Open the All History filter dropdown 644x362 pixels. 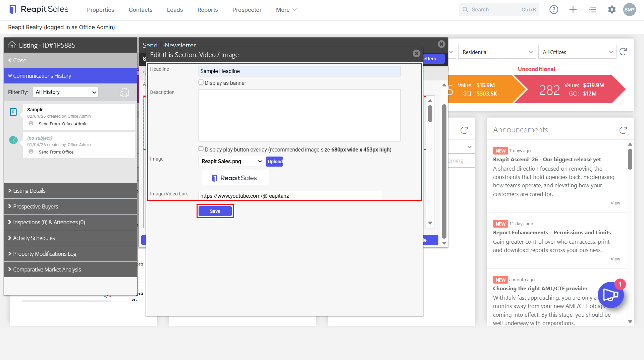65,92
